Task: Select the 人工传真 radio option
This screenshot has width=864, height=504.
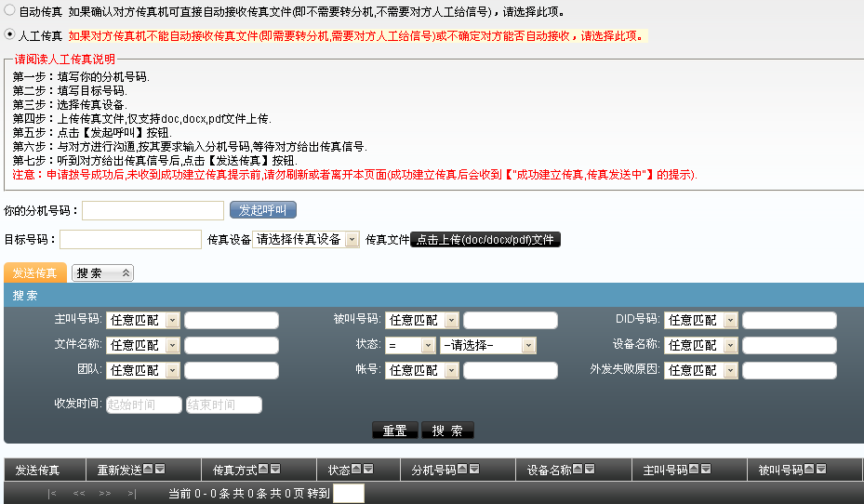Action: [9, 35]
